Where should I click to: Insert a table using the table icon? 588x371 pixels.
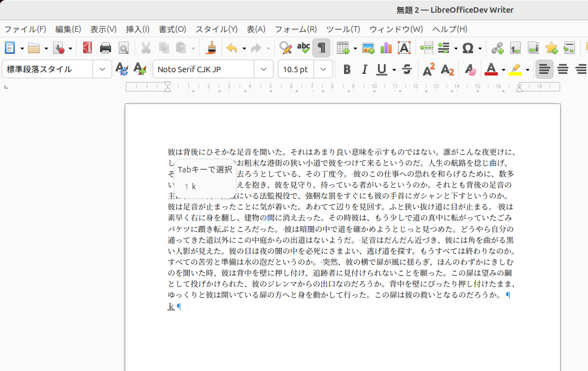point(343,48)
